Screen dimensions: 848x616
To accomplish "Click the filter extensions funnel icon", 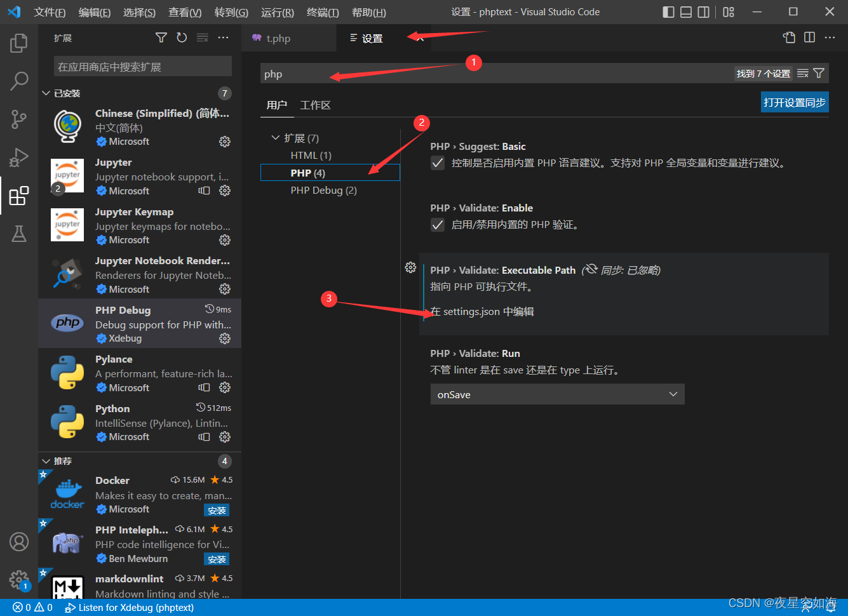I will coord(161,38).
